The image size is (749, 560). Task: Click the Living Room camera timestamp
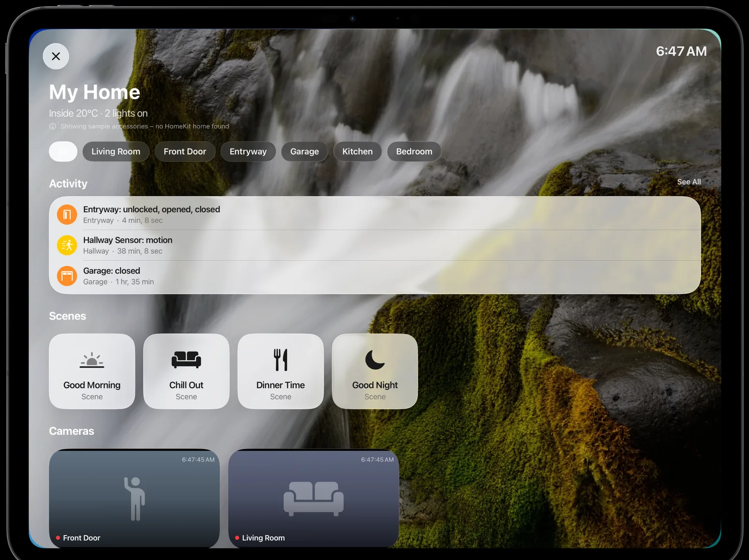coord(377,460)
